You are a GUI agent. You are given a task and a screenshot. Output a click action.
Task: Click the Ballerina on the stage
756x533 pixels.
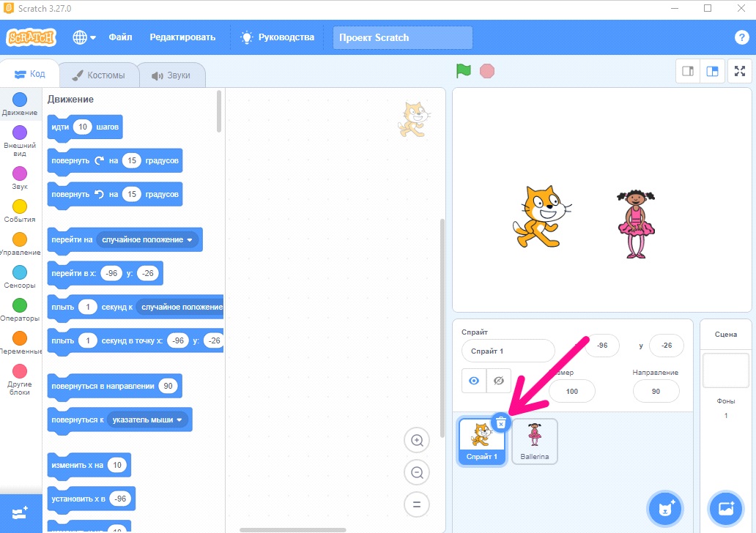(636, 223)
